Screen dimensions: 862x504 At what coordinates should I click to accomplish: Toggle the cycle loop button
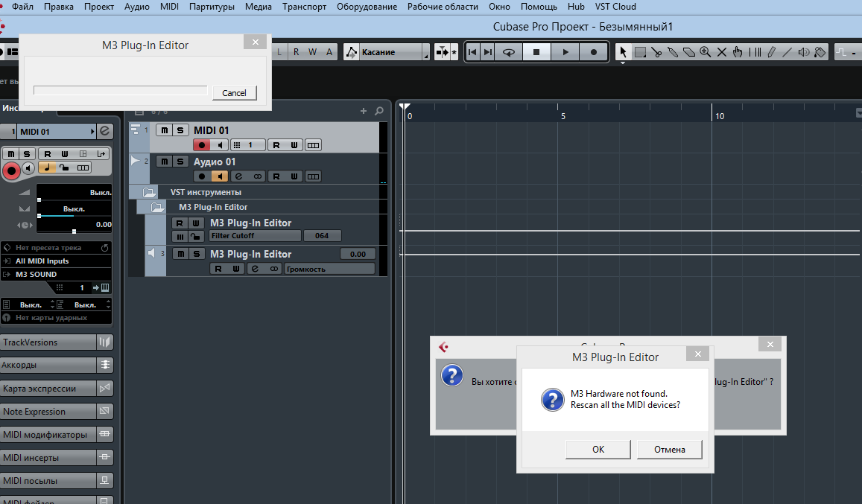509,52
